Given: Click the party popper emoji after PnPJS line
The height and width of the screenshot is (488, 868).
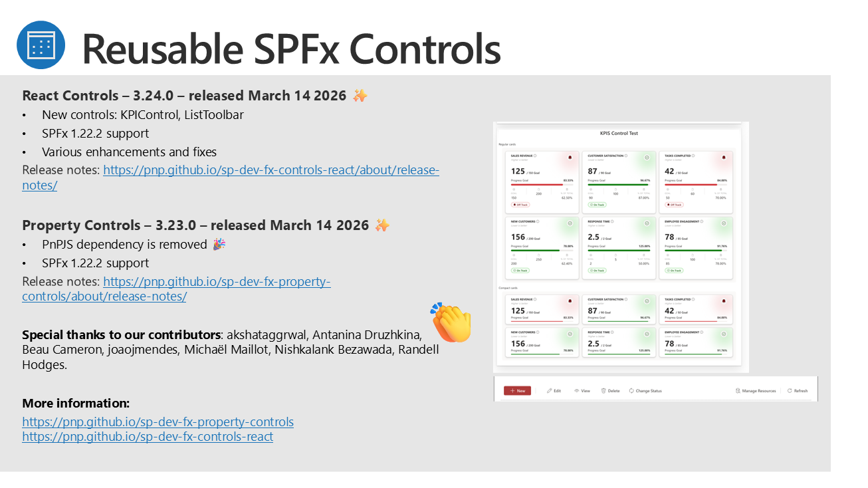Looking at the screenshot, I should pyautogui.click(x=219, y=245).
